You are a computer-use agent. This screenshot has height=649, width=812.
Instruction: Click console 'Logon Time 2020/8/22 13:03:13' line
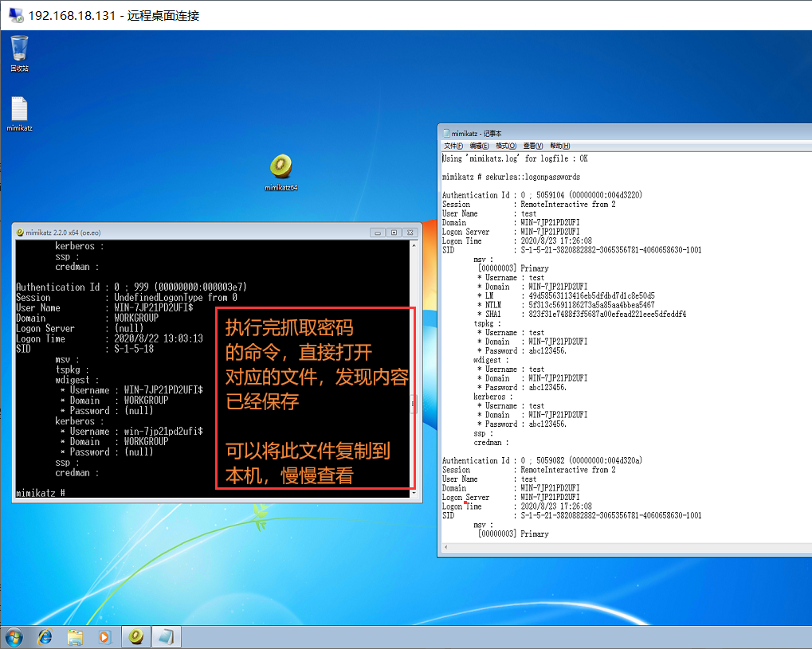coord(110,338)
